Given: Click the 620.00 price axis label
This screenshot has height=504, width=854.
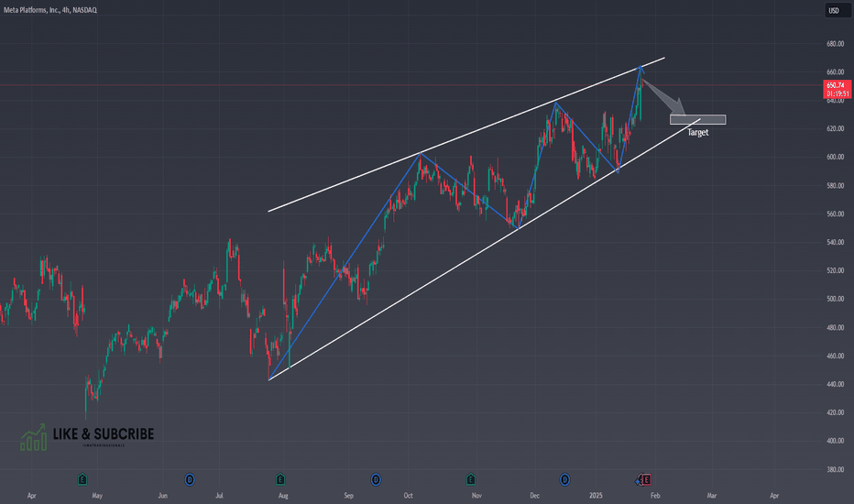Looking at the screenshot, I should coord(835,128).
